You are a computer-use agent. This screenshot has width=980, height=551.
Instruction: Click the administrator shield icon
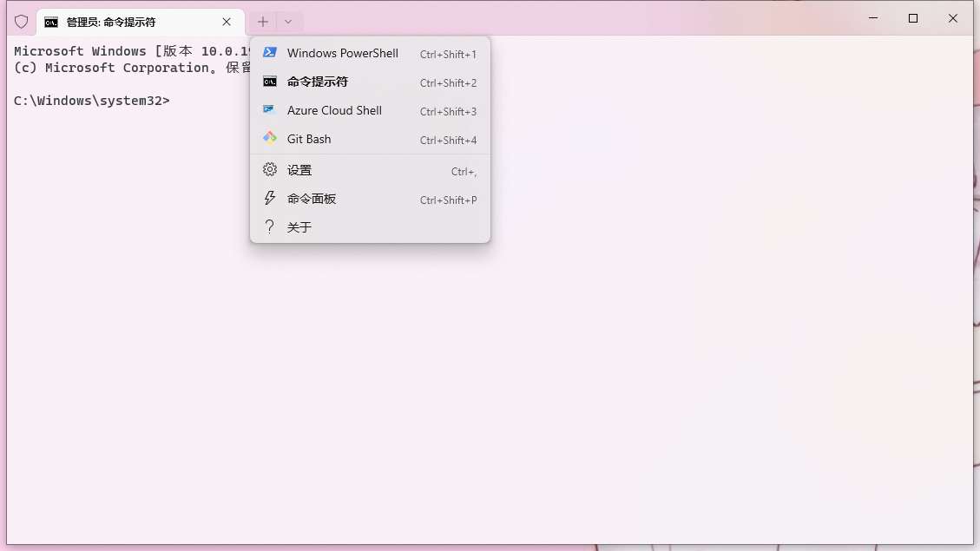tap(21, 22)
